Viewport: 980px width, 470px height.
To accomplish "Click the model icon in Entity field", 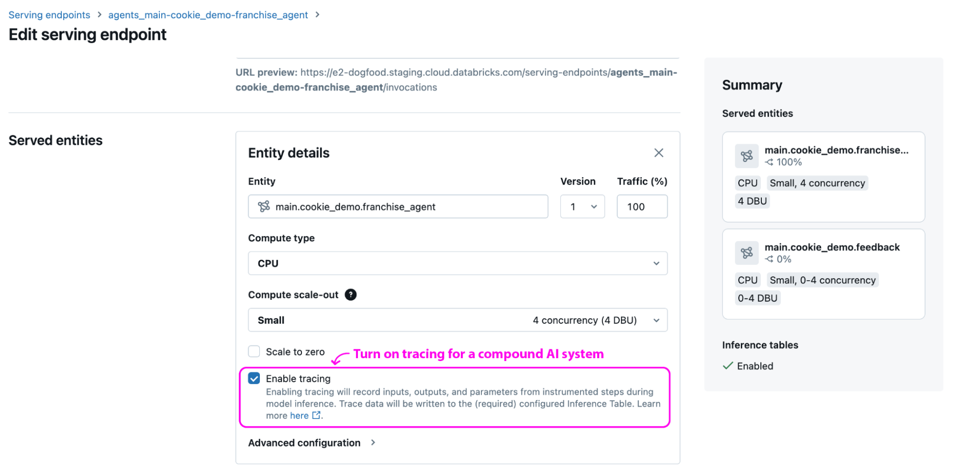I will point(264,207).
